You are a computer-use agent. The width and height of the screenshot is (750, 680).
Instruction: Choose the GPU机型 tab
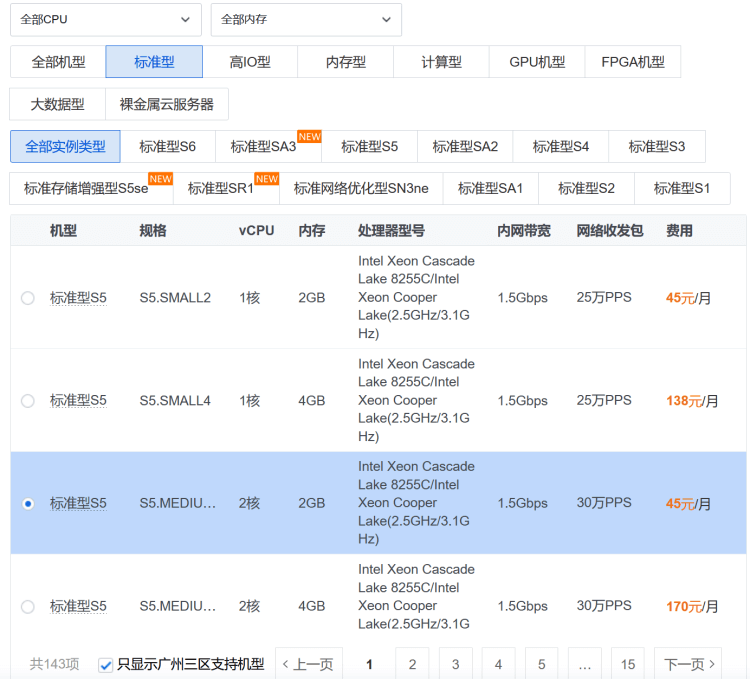point(537,62)
